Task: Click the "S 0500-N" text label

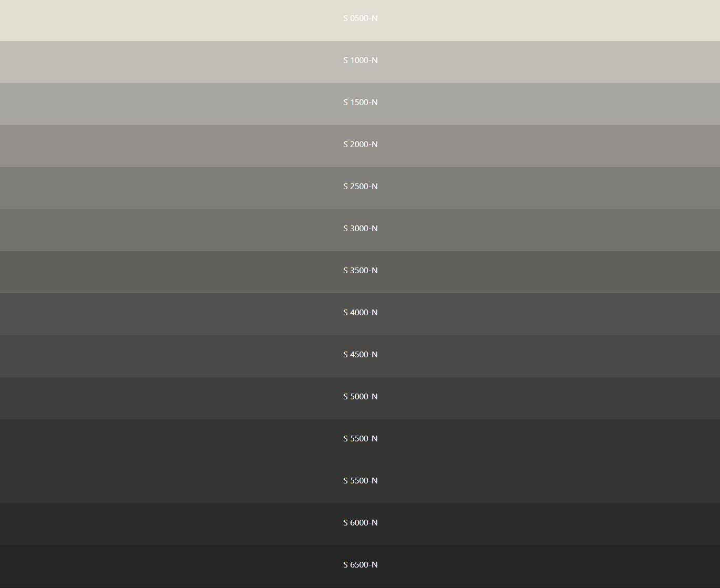Action: point(360,18)
